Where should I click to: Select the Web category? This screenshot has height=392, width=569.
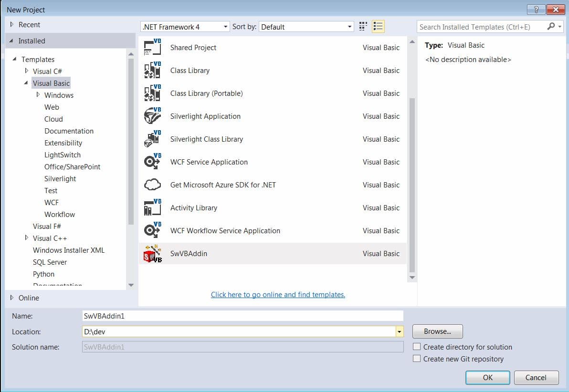pos(52,107)
